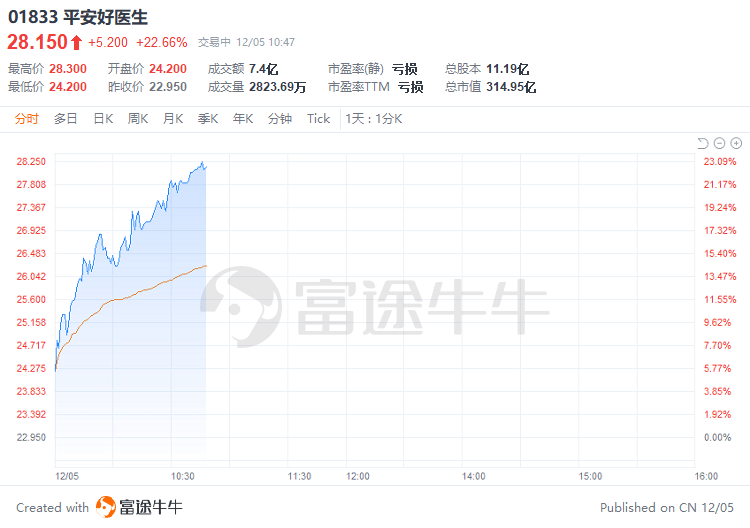
Task: Click y-axis price label 22.950
Action: click(x=31, y=437)
